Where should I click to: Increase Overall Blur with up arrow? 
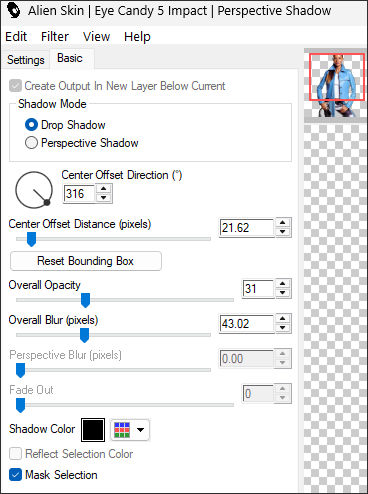(x=283, y=319)
